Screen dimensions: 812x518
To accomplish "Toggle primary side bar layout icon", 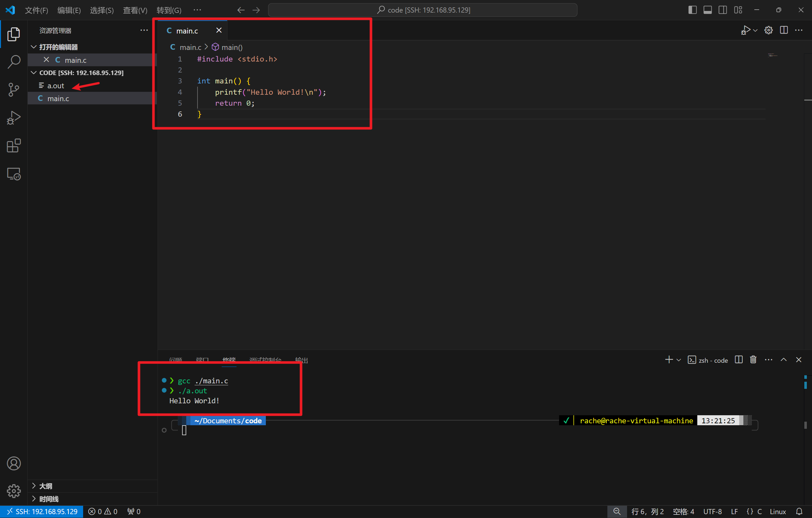I will coord(692,10).
